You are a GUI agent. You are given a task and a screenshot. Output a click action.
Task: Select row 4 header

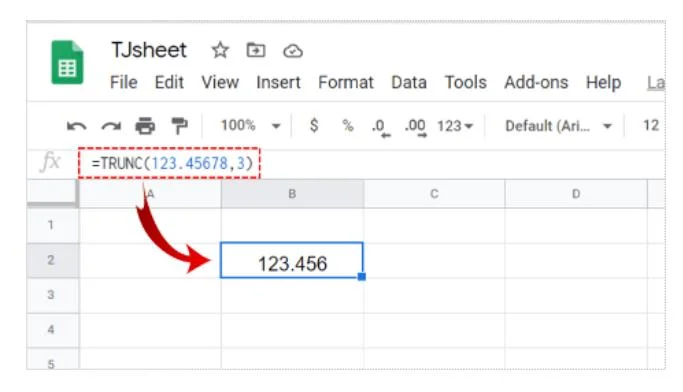pyautogui.click(x=53, y=330)
